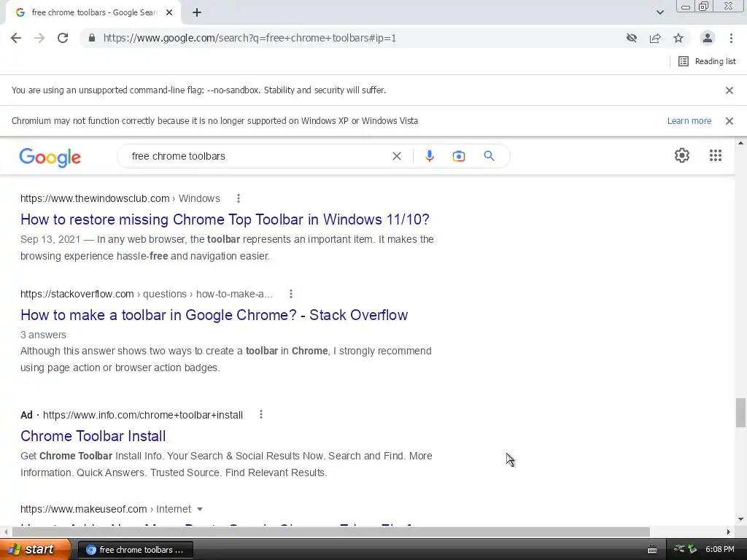Click the thewindowsclub.com URL breadcrumb
This screenshot has height=560, width=747.
(120, 198)
